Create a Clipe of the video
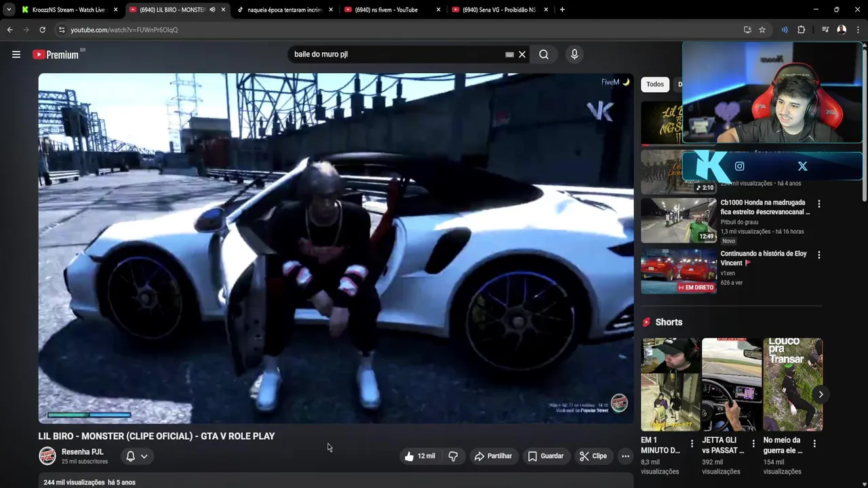This screenshot has width=868, height=488. 593,456
